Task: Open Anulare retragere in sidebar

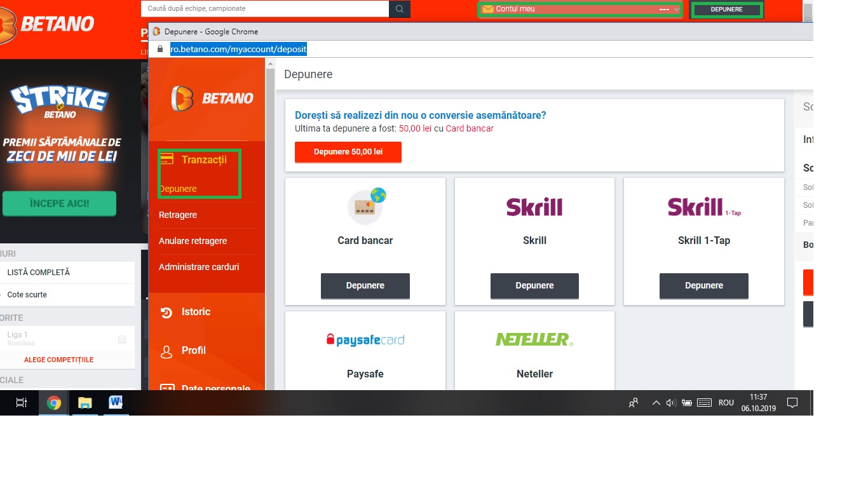Action: coord(193,241)
